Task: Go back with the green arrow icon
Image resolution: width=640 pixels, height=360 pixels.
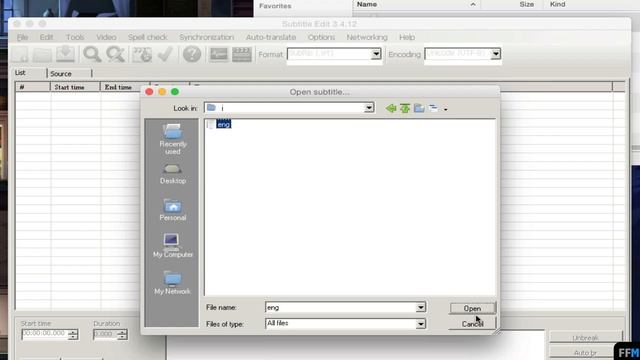Action: 391,108
